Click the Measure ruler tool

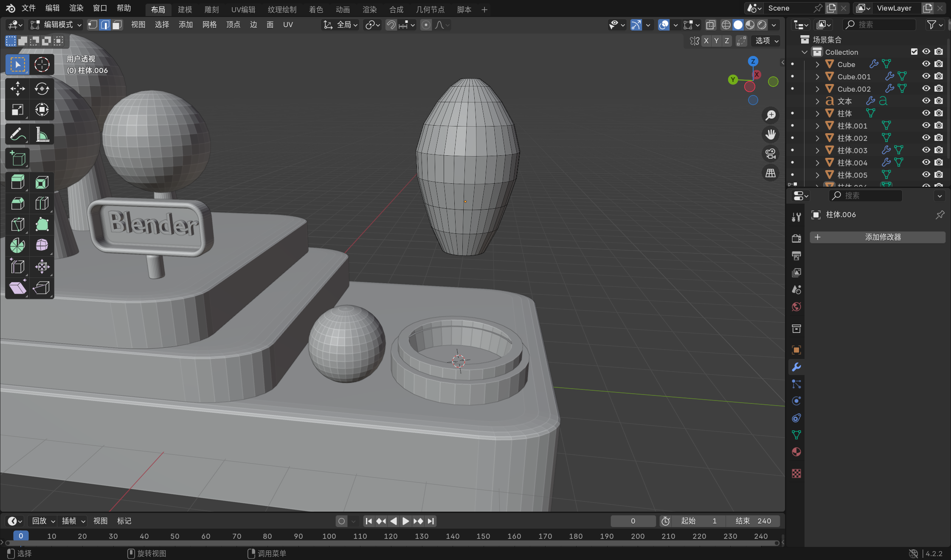(42, 135)
